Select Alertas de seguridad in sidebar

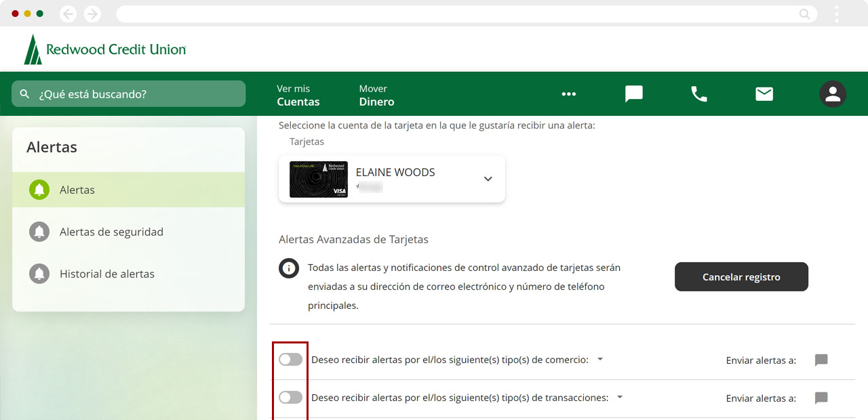point(111,232)
